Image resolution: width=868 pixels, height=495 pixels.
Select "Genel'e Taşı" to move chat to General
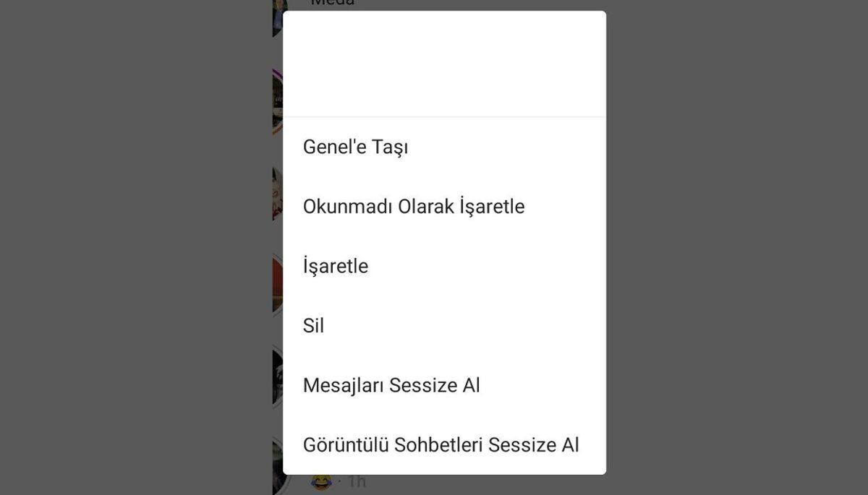[x=355, y=146]
